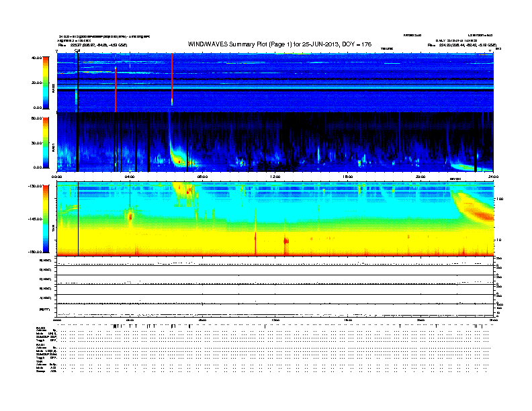
Task: Click the red spot near 04:00 in TNR
Action: tap(130, 216)
